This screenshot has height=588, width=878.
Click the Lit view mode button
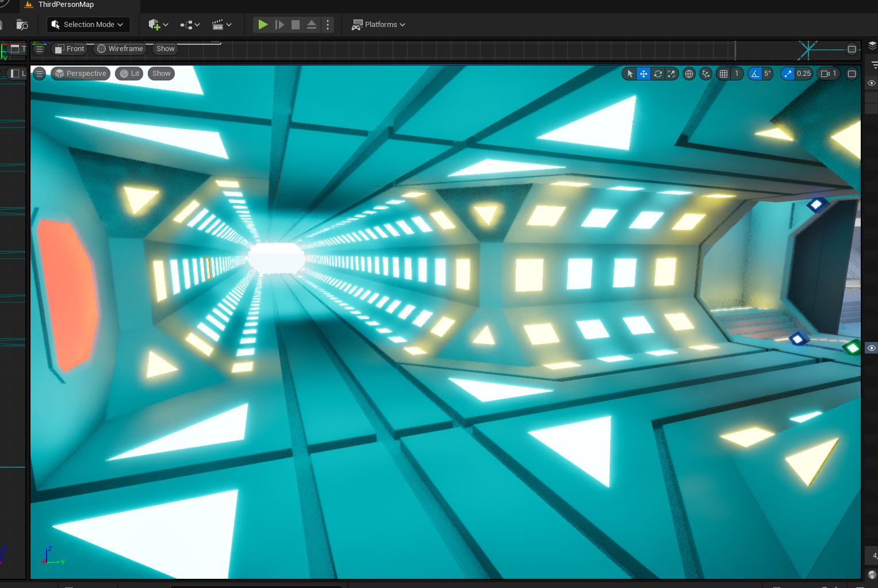[129, 74]
